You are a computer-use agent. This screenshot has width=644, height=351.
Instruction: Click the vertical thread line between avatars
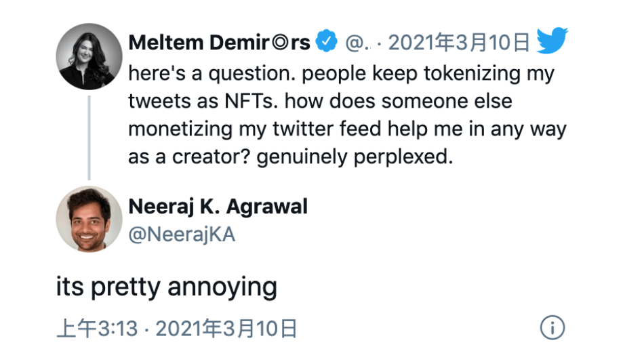pyautogui.click(x=89, y=137)
